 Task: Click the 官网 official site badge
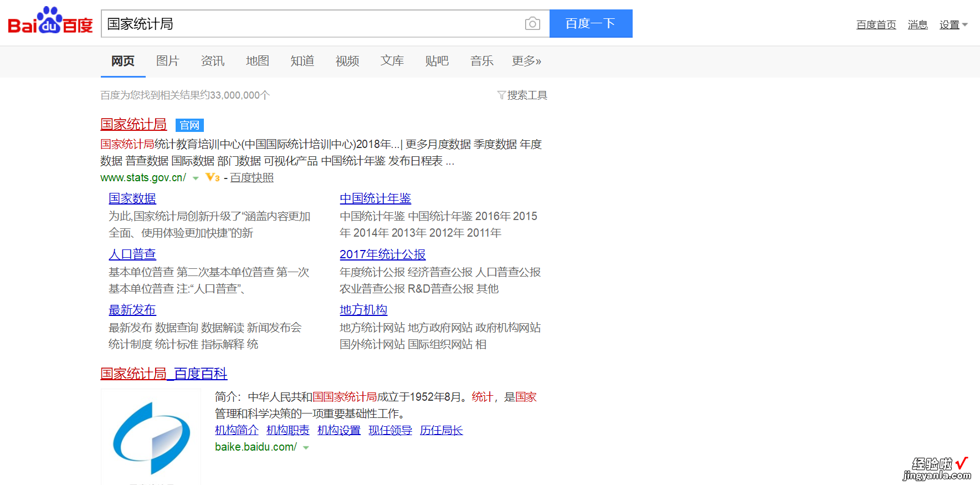pyautogui.click(x=189, y=125)
